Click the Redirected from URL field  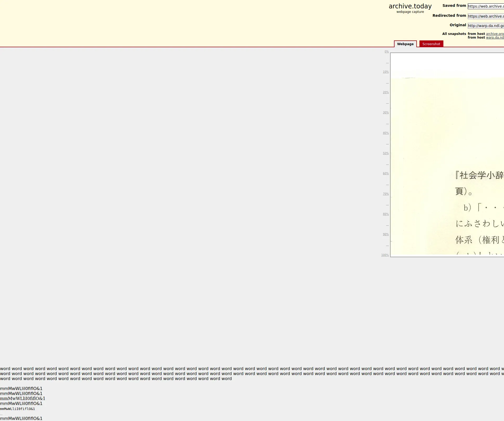tap(486, 16)
